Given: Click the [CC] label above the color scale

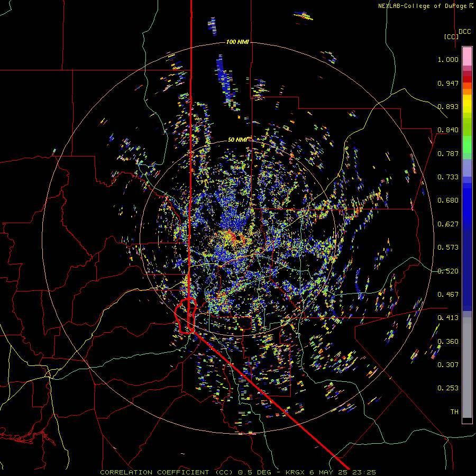Looking at the screenshot, I should (451, 36).
